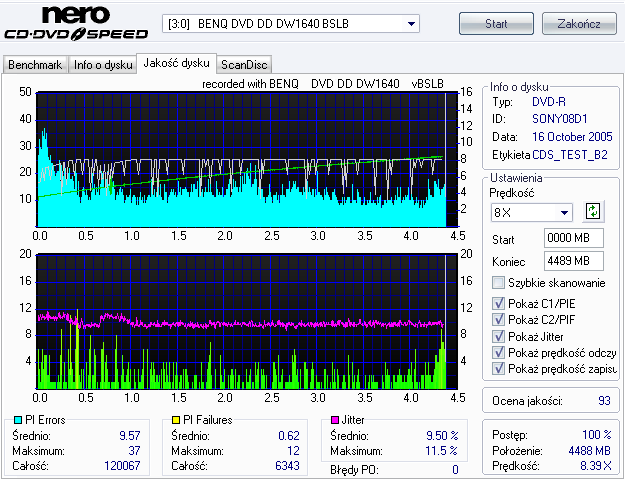This screenshot has height=480, width=625.
Task: Go to the ScanDisc tab
Action: click(x=244, y=65)
